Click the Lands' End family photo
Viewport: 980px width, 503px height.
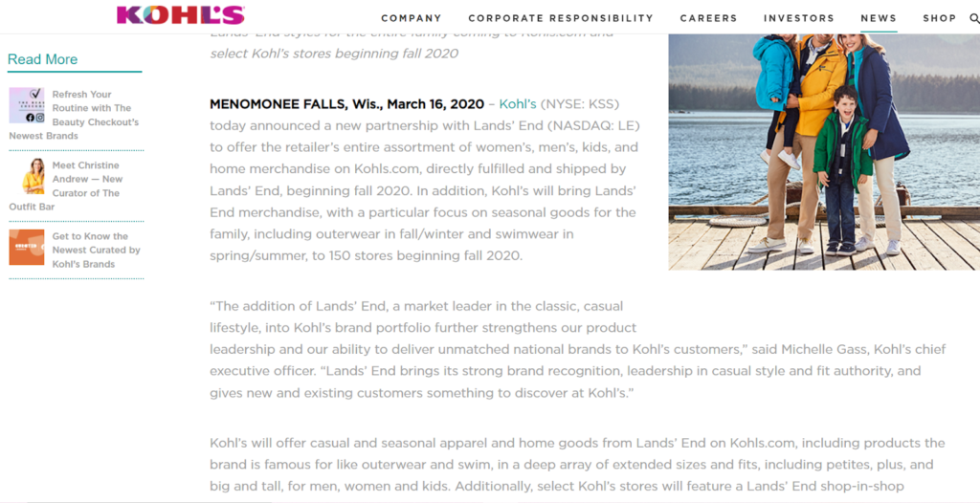[823, 151]
